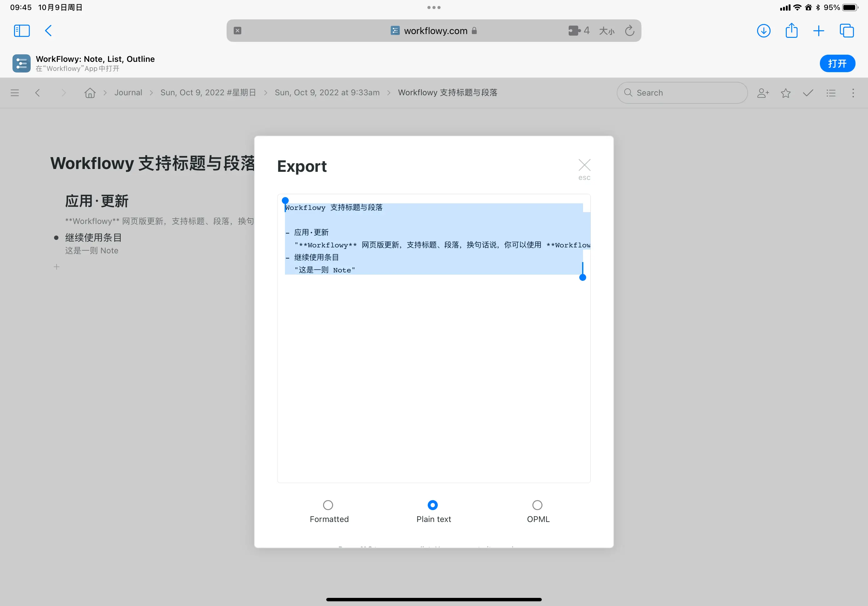The height and width of the screenshot is (606, 868).
Task: Navigate back in WorkFlowy toolbar
Action: point(37,93)
